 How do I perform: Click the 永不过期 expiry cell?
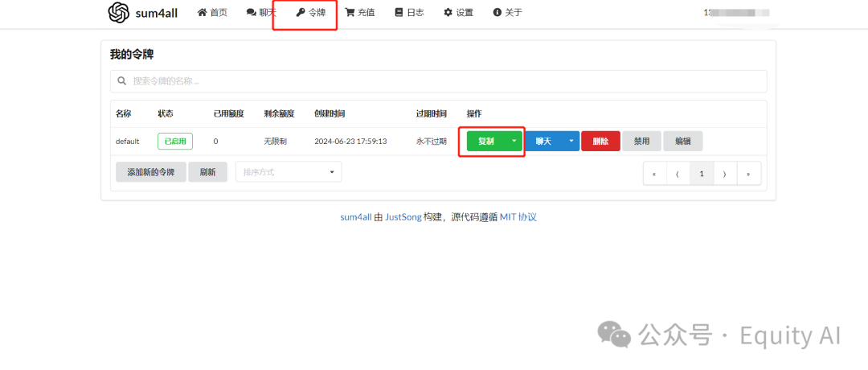(432, 142)
